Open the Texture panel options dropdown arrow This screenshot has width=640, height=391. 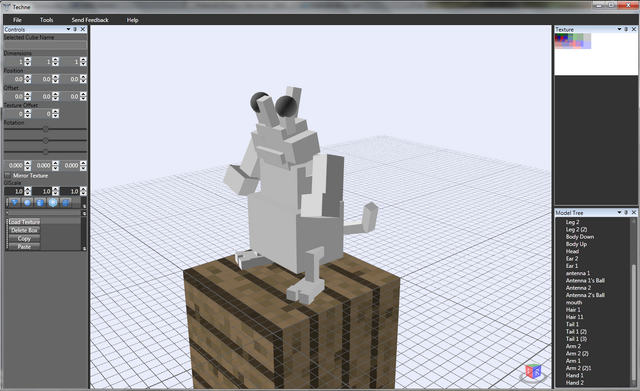(x=619, y=29)
